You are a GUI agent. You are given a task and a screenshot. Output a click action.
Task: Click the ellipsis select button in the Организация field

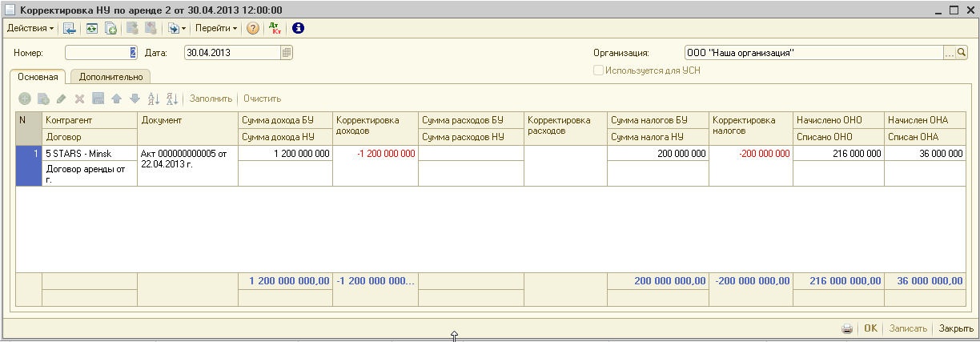tap(950, 53)
